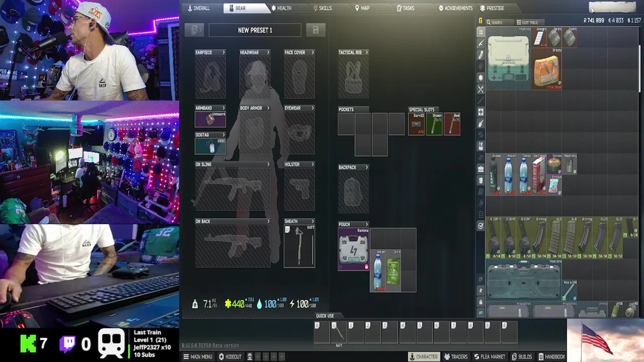Expand the Face Cover slot arrow
644x362 pixels.
point(312,52)
